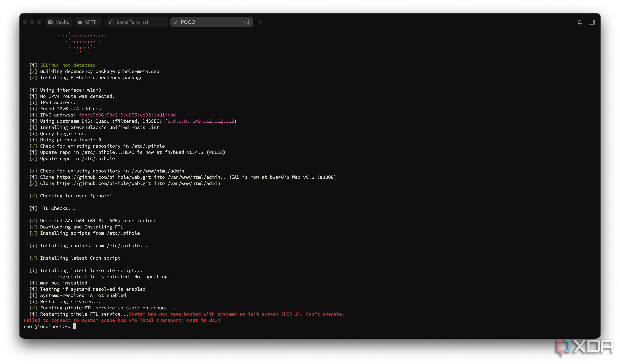620x364 pixels.
Task: Click 'Testing if systemd-resolved is enabled' line
Action: point(87,289)
